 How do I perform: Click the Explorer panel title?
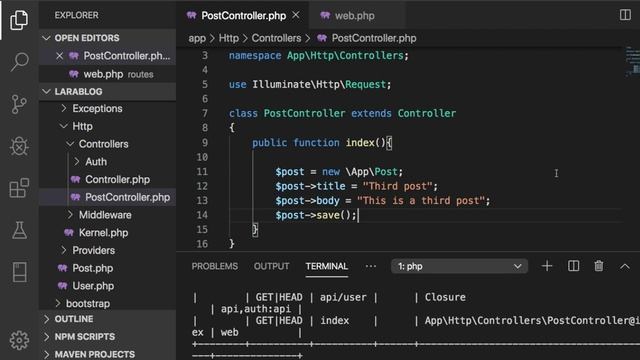click(x=76, y=15)
